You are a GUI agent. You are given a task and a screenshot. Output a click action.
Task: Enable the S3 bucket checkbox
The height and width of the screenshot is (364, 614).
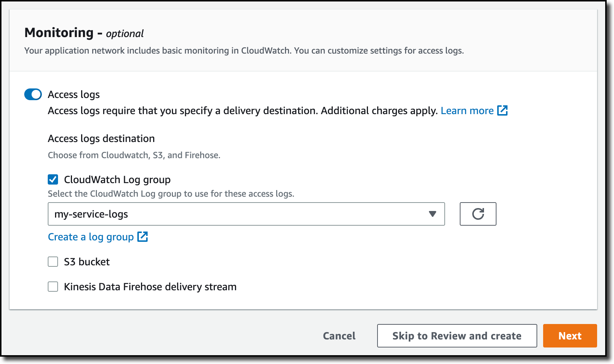(x=53, y=262)
